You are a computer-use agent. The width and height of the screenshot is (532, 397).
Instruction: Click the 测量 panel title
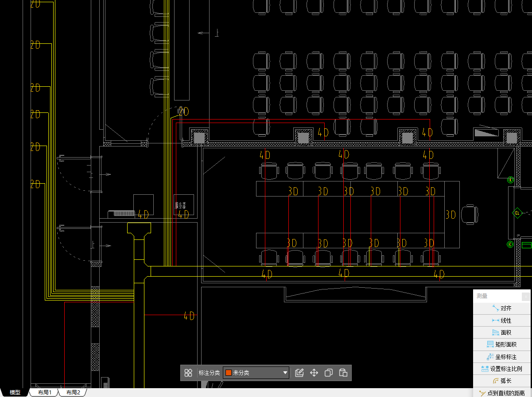[x=482, y=296]
